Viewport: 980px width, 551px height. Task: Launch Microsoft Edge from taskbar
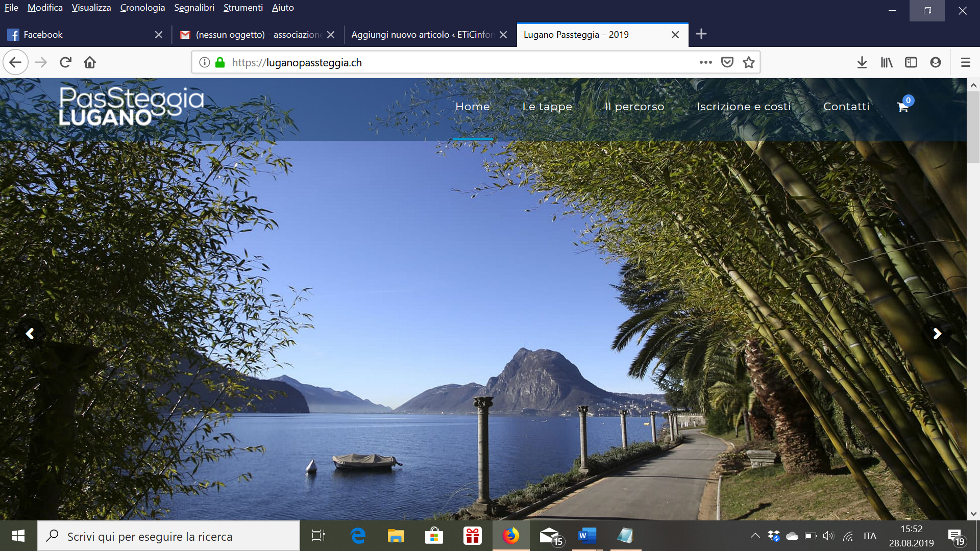pyautogui.click(x=358, y=536)
